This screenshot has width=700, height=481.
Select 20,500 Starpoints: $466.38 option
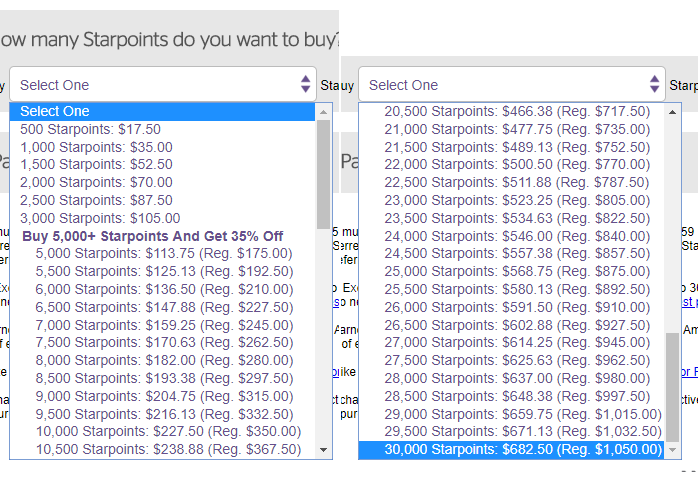tap(512, 111)
